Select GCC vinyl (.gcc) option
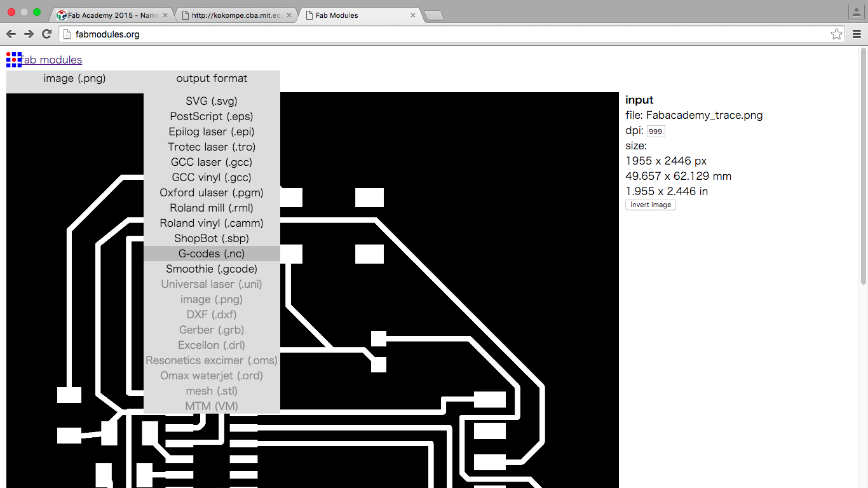This screenshot has height=488, width=868. [x=212, y=177]
